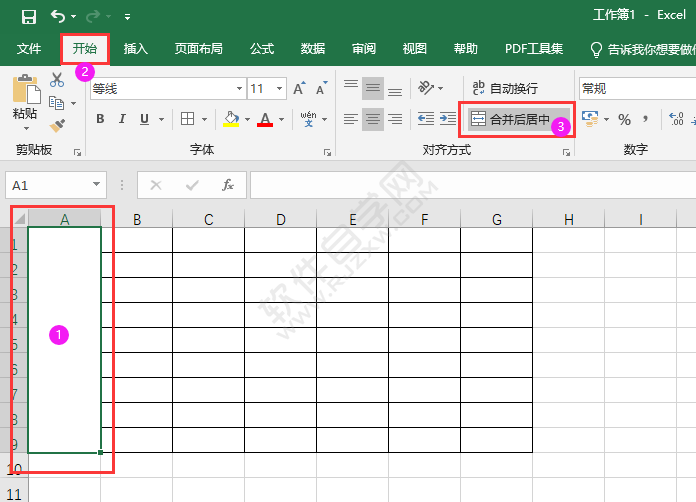
Task: Click the text Orientation icon
Action: click(426, 88)
